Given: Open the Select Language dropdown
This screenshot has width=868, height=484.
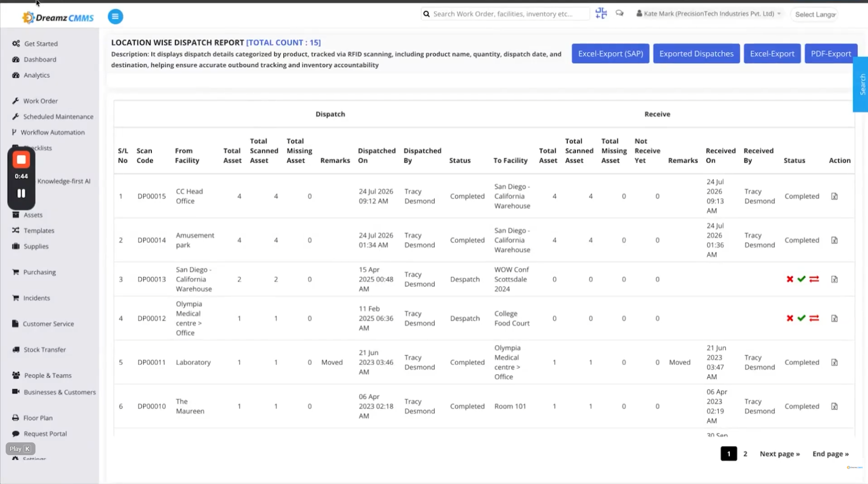Looking at the screenshot, I should (815, 14).
